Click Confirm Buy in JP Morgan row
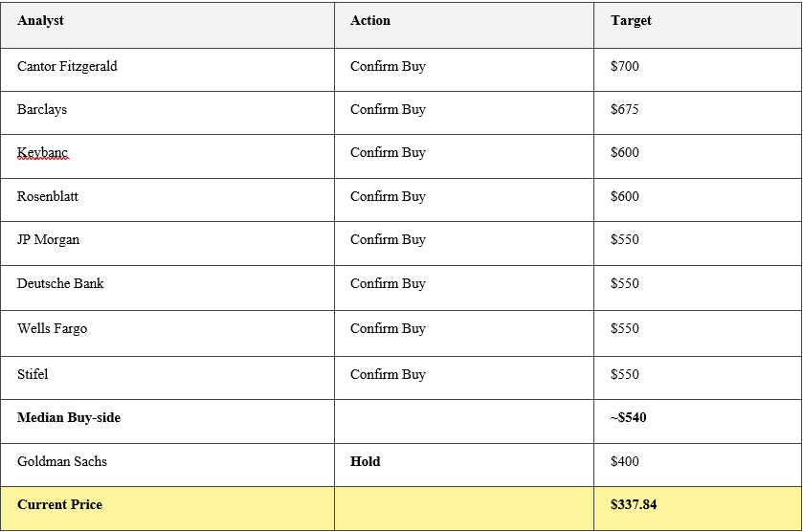Viewport: 803px width, 532px height. (x=389, y=239)
